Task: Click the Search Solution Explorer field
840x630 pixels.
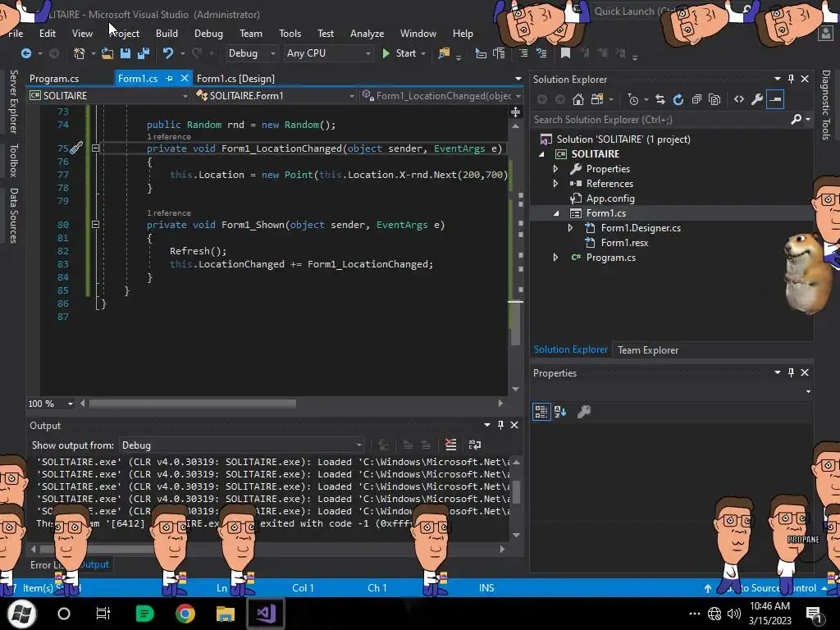Action: [x=662, y=120]
